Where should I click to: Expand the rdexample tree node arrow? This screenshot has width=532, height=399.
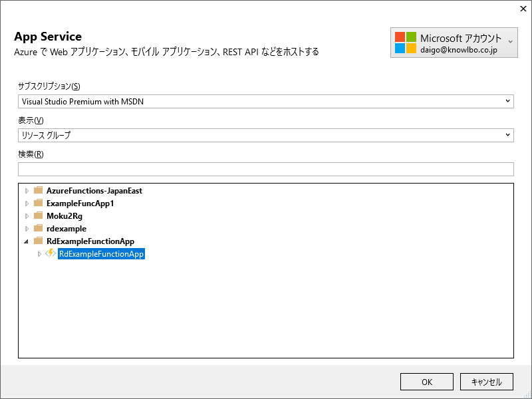pyautogui.click(x=27, y=229)
